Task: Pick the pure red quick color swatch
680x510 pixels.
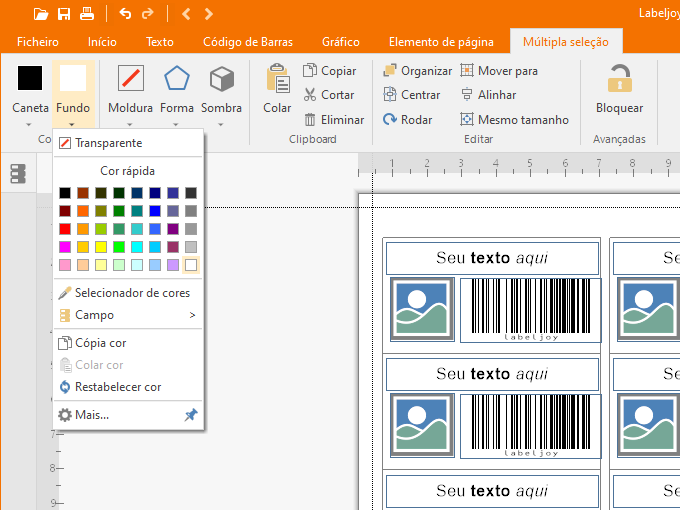Action: point(65,229)
